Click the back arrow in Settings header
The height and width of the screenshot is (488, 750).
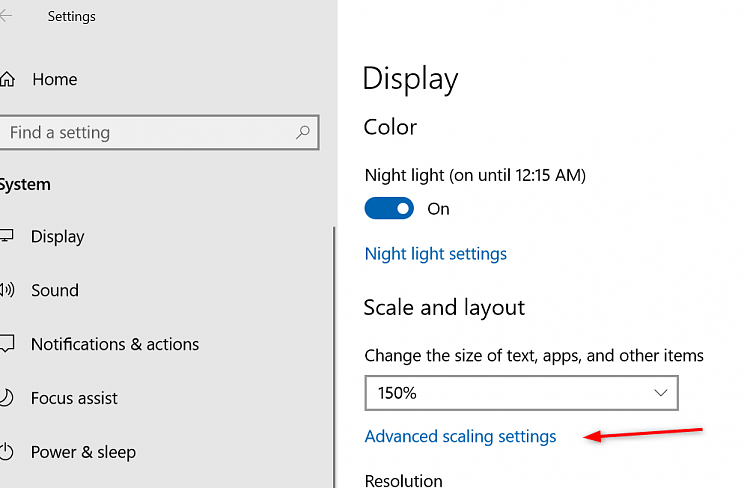pyautogui.click(x=7, y=17)
